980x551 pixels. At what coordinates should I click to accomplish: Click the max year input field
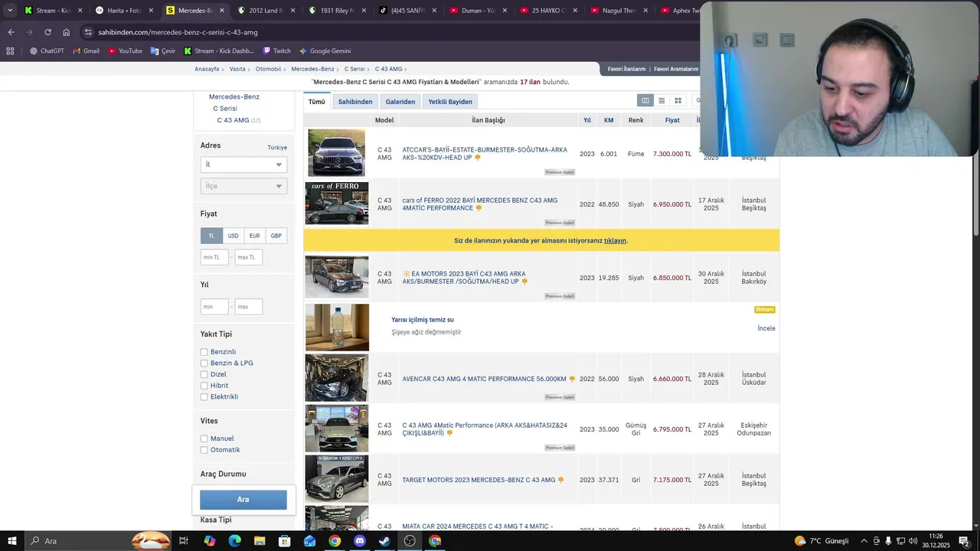click(x=248, y=307)
